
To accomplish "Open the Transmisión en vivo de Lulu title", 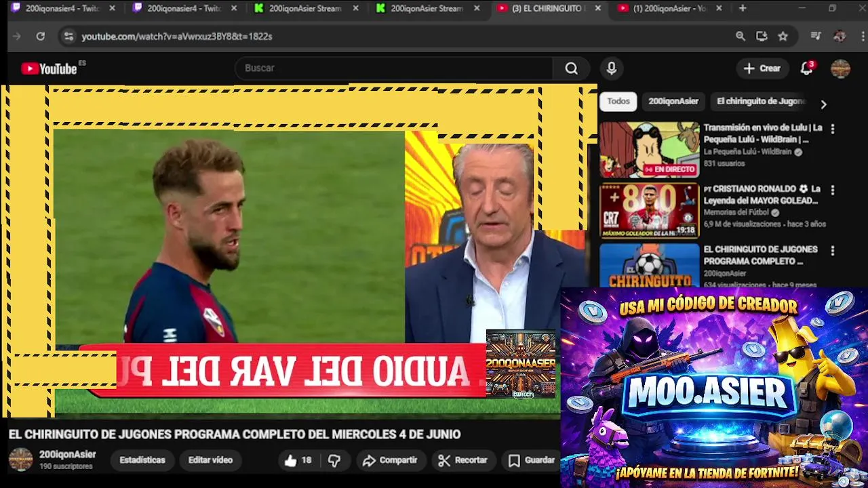I will point(763,134).
